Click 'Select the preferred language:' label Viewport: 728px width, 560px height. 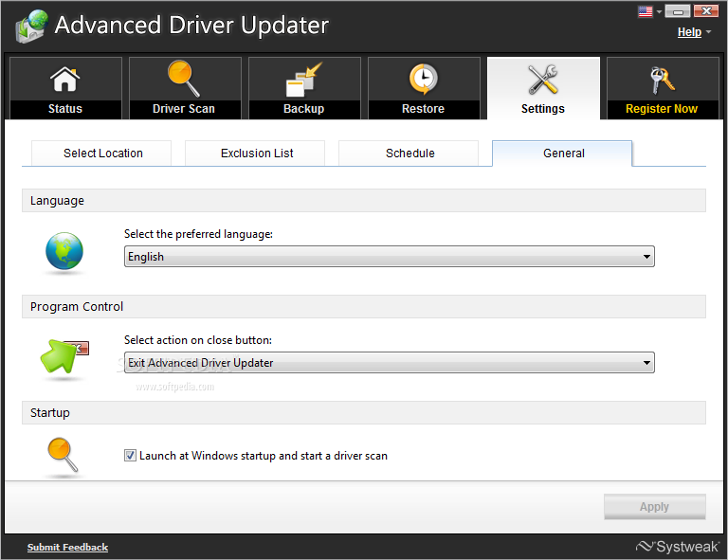[198, 234]
